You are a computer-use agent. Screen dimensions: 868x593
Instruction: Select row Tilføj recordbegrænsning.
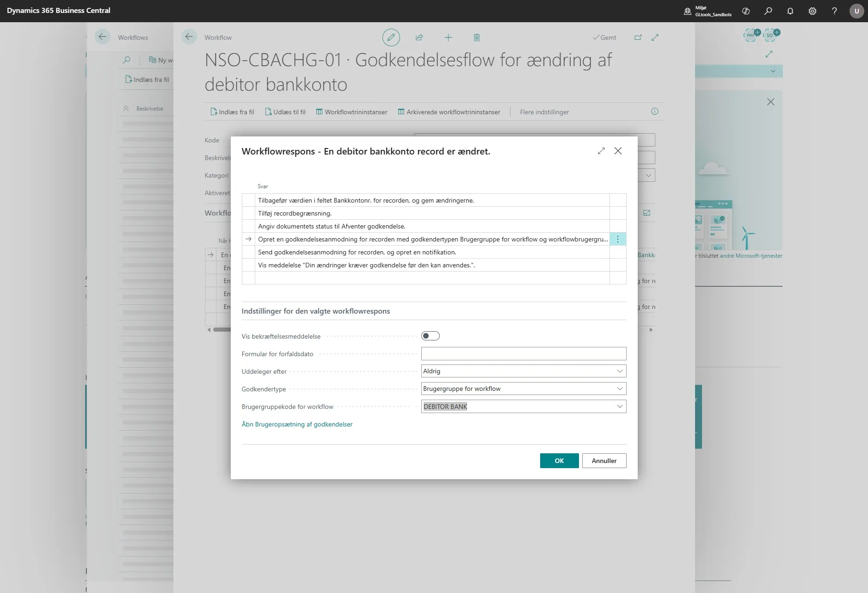(432, 213)
